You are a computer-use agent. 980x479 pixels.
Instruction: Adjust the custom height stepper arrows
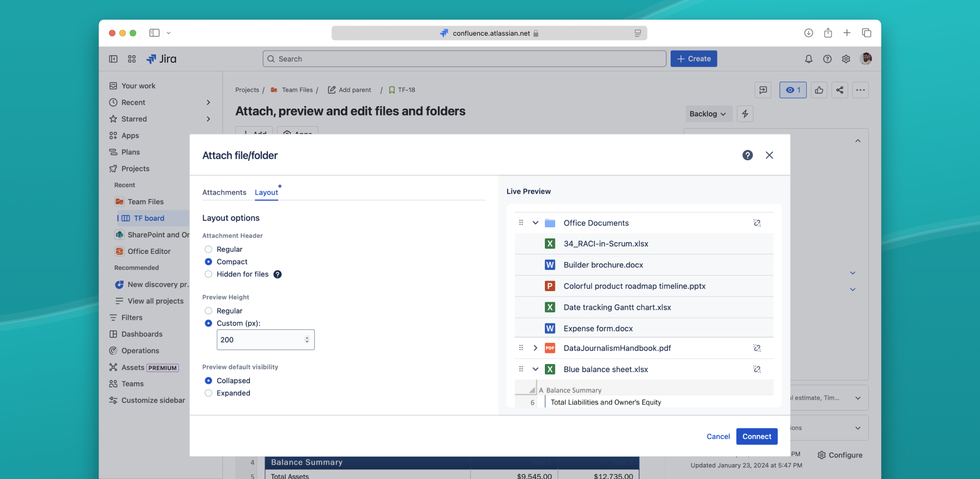[x=307, y=340]
